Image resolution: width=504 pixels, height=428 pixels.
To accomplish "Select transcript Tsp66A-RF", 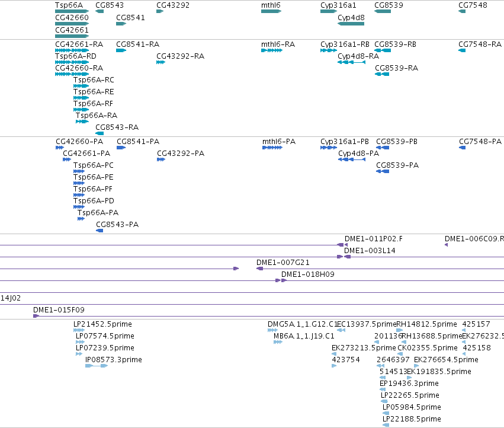I will (x=81, y=110).
